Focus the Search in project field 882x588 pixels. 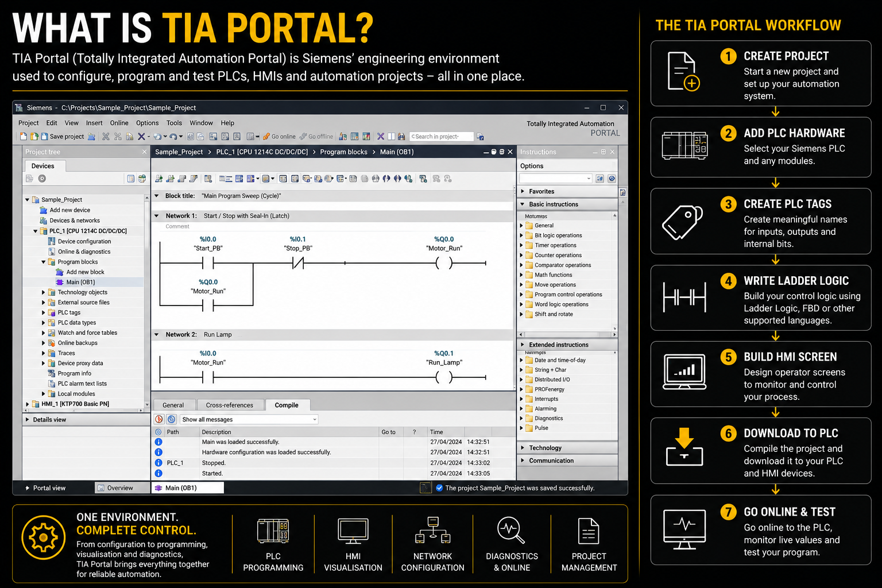click(442, 137)
